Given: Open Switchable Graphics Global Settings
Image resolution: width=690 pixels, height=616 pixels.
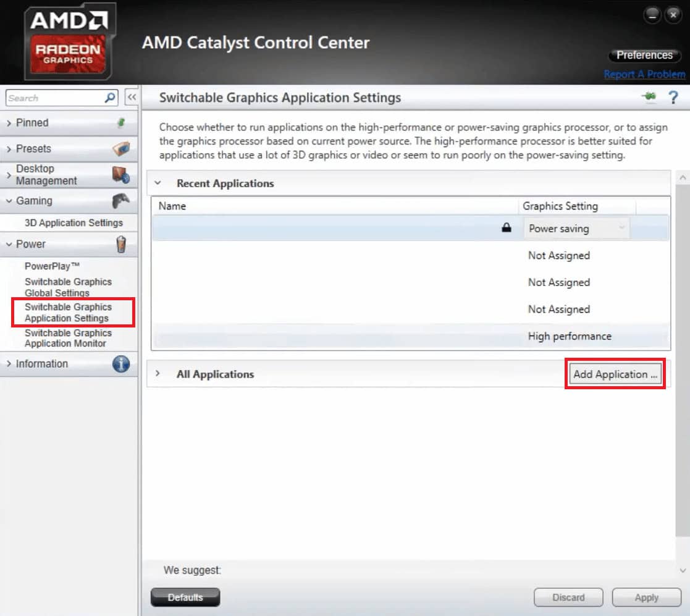Looking at the screenshot, I should point(68,287).
